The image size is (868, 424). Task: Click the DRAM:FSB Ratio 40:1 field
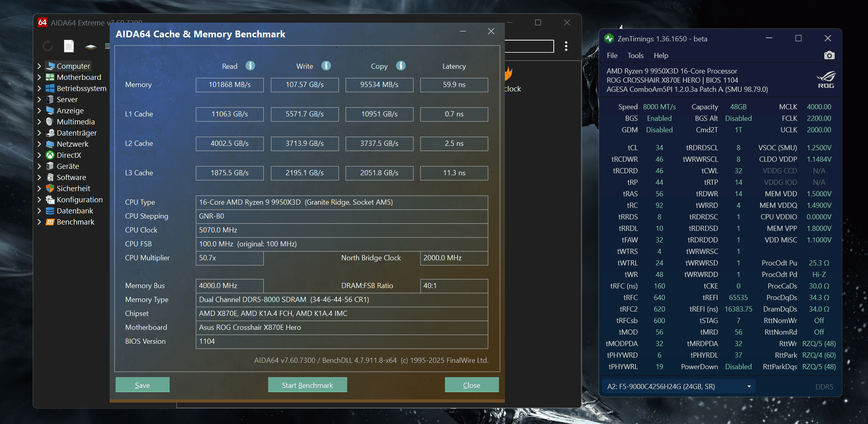tap(454, 286)
